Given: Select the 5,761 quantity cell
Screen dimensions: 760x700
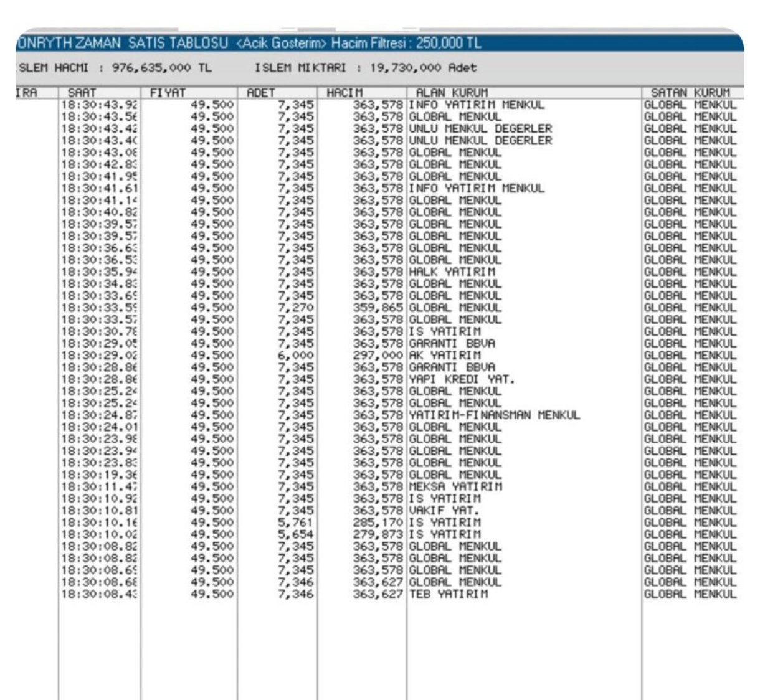Looking at the screenshot, I should (x=296, y=523).
